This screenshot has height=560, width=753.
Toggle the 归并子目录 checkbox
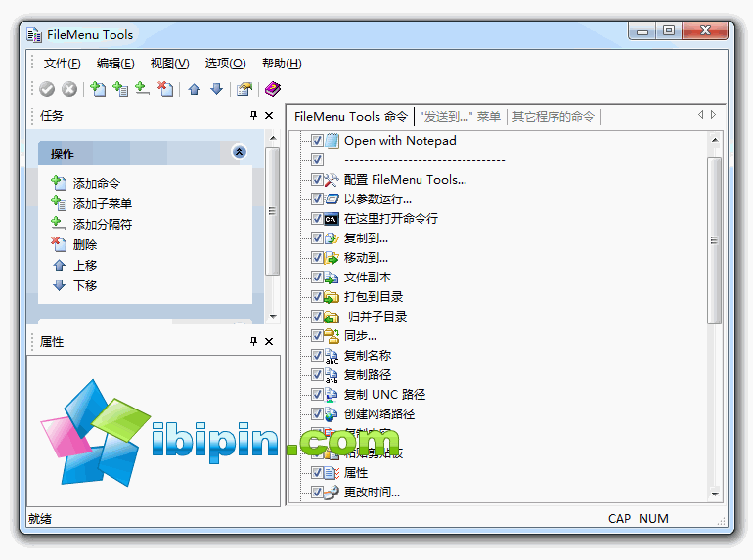(x=317, y=317)
